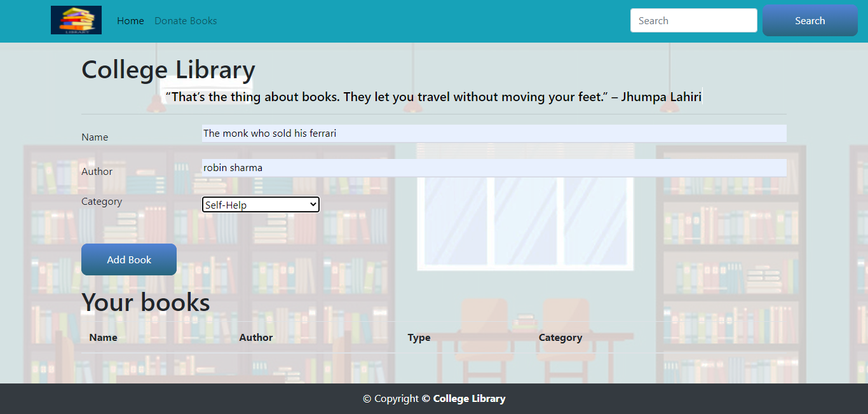Click the Name column header
The image size is (868, 414).
point(103,338)
